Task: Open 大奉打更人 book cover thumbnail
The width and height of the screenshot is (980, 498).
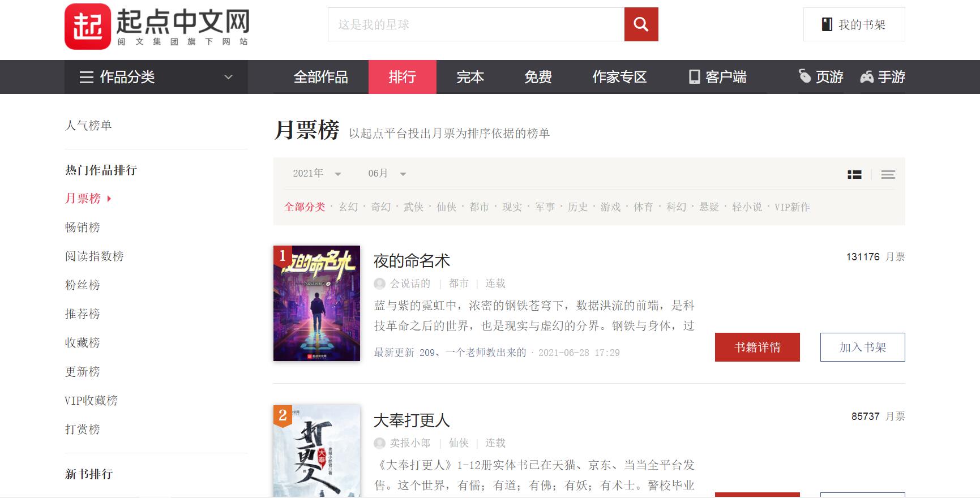Action: click(316, 451)
